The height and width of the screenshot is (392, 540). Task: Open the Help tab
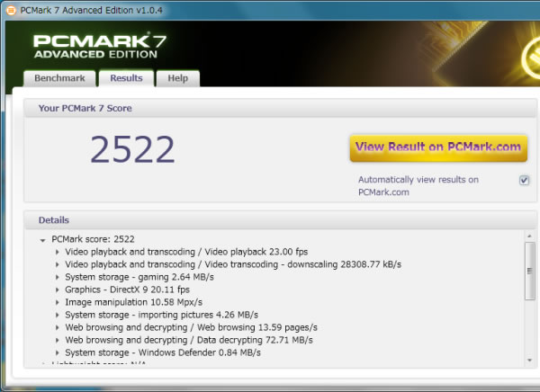pos(177,78)
